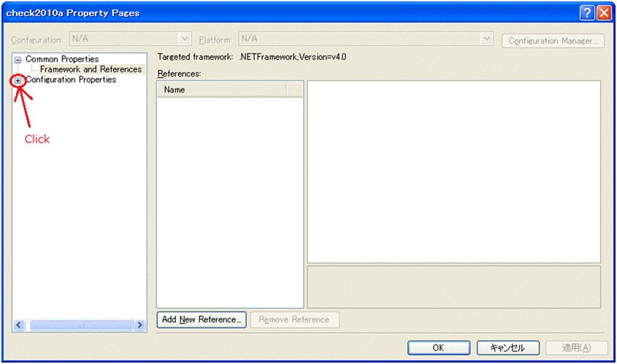
Task: Confirm the dialog with OK
Action: (x=438, y=348)
